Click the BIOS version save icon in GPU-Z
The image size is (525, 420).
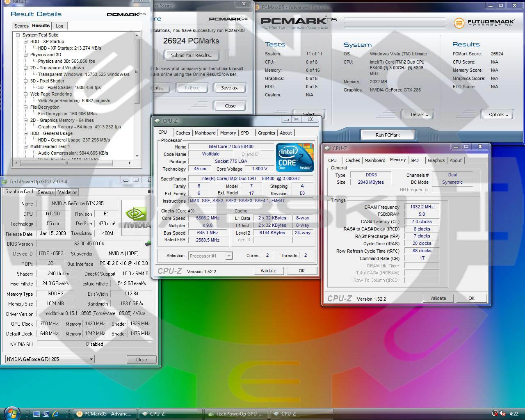[x=148, y=244]
